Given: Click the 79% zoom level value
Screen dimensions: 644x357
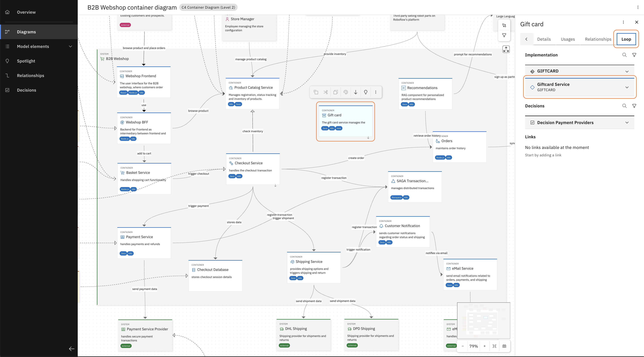Looking at the screenshot, I should pos(473,346).
